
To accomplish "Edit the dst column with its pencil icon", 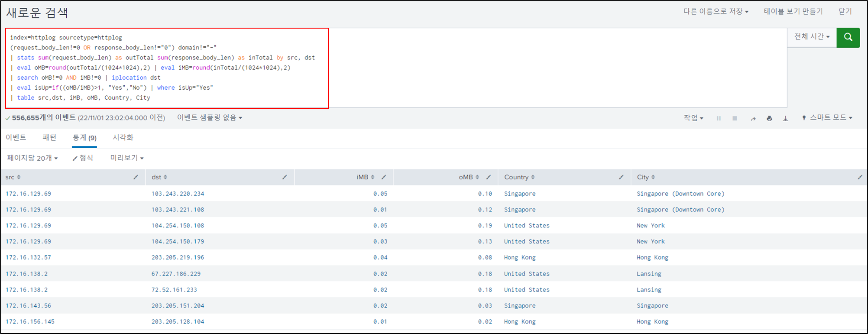I will 285,177.
